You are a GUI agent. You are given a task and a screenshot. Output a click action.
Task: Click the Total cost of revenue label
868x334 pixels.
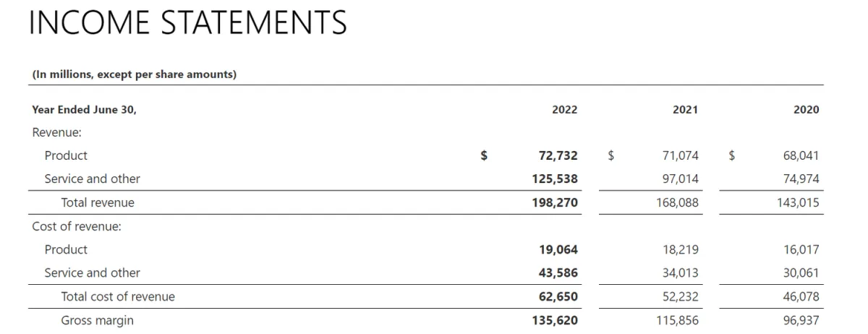tap(118, 296)
